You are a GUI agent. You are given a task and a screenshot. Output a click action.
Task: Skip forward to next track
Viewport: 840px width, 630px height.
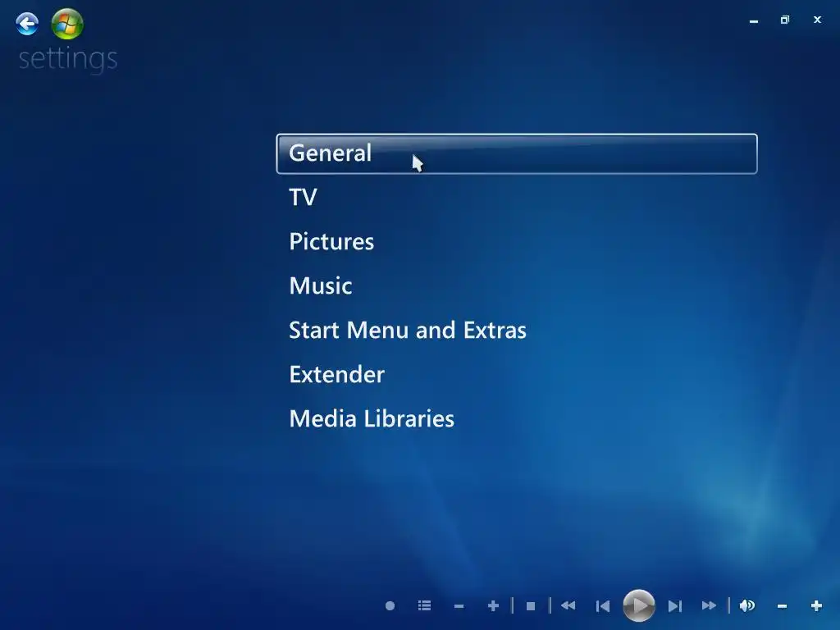(675, 606)
